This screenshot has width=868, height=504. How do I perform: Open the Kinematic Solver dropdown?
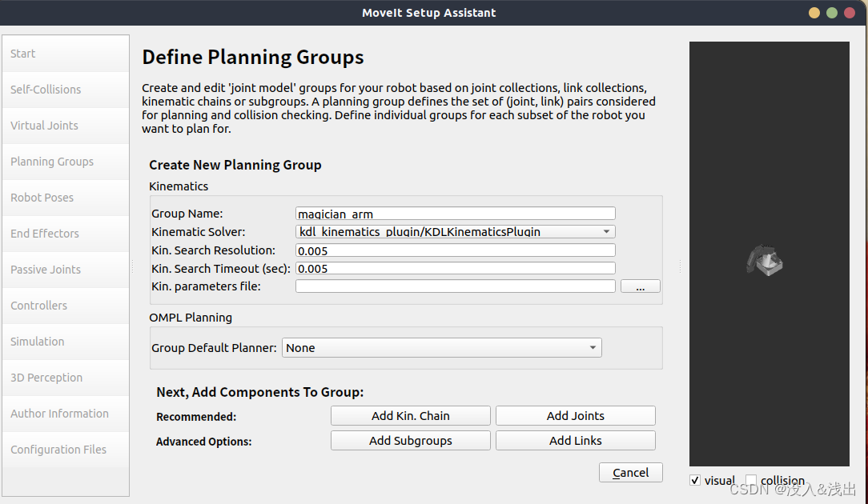click(x=455, y=232)
